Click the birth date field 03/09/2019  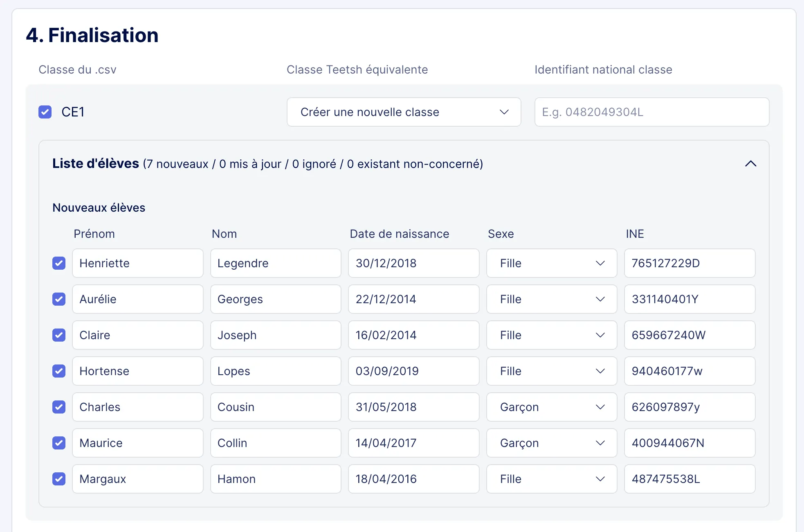414,371
